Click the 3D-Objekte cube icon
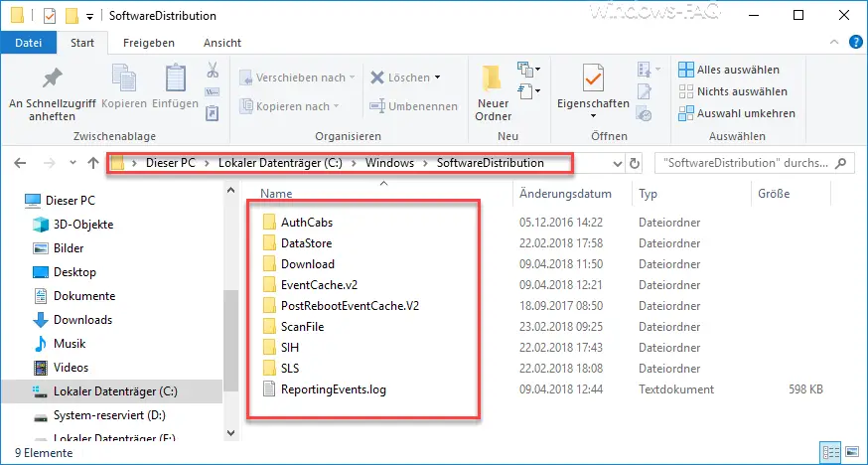The height and width of the screenshot is (465, 868). 41,225
